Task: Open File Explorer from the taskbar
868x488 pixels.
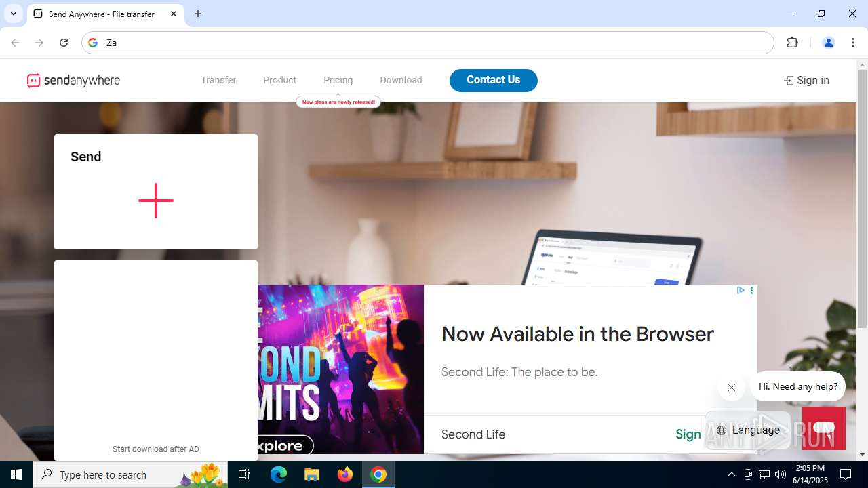Action: tap(311, 474)
